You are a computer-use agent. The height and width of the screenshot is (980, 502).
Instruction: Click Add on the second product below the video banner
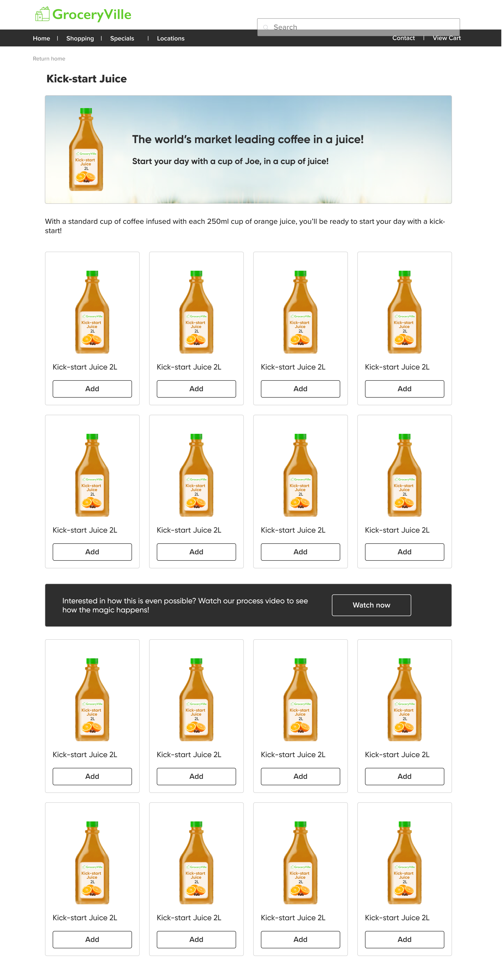point(196,776)
